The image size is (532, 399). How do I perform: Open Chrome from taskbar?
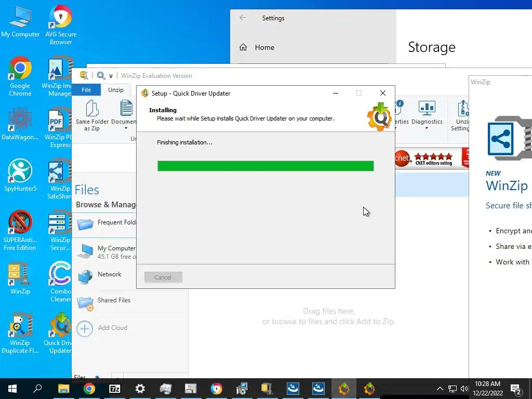(x=89, y=389)
